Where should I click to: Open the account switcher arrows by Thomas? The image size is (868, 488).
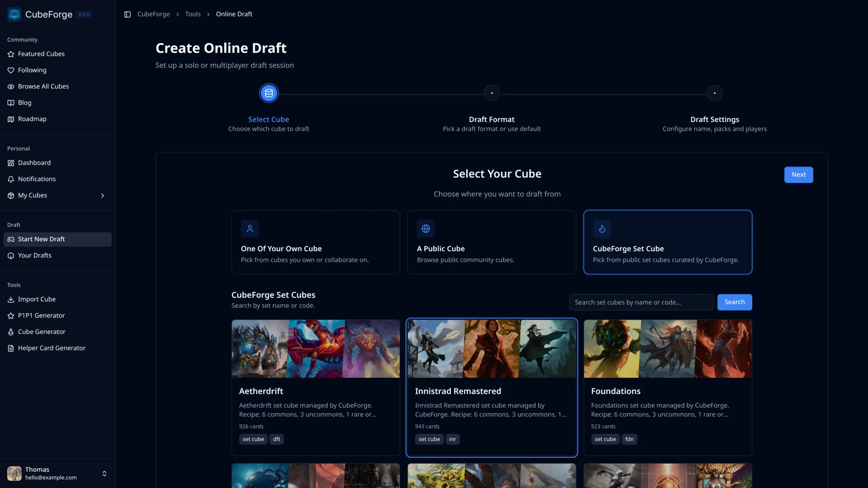pos(104,474)
